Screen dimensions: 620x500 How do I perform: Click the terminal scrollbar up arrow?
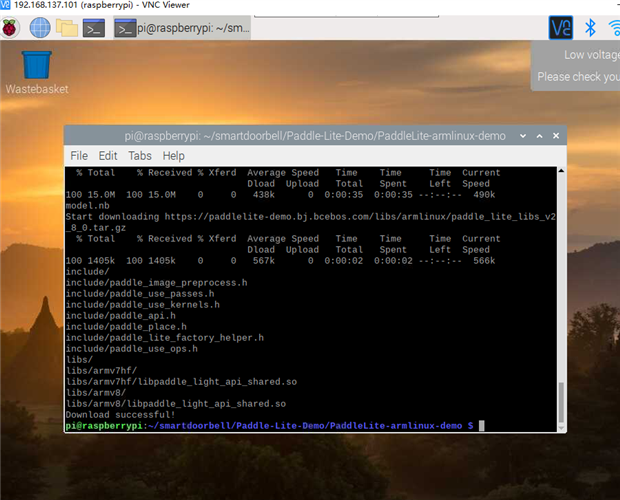[561, 171]
